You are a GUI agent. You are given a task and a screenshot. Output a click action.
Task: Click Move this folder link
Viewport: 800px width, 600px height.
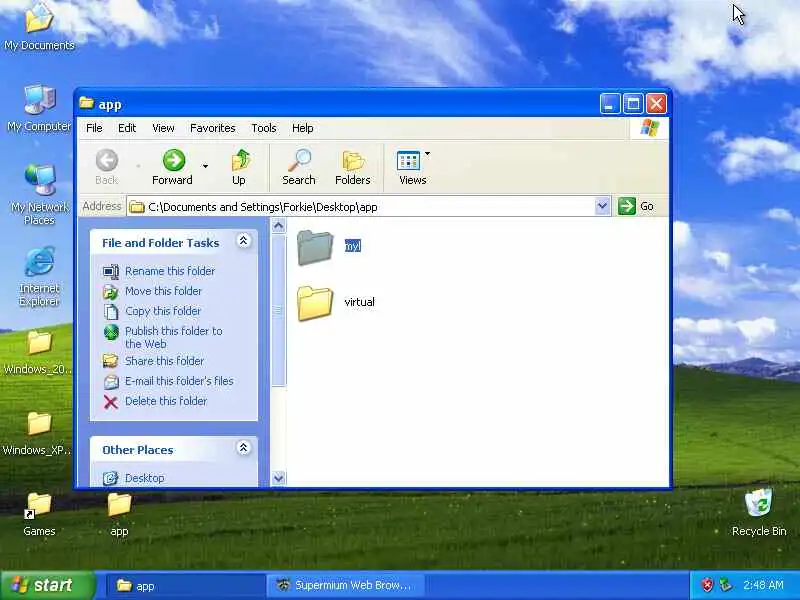tap(163, 291)
